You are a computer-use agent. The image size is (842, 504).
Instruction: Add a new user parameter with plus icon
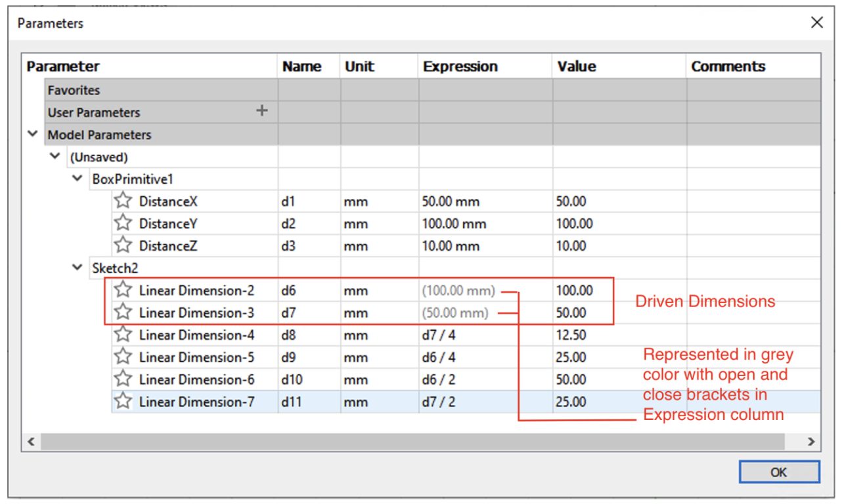(x=261, y=111)
